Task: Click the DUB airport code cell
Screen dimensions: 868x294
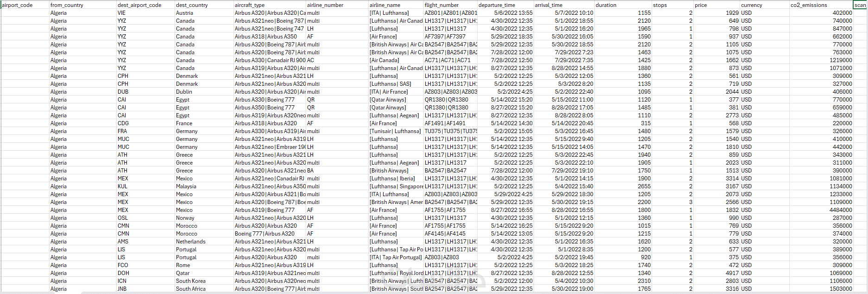Action: coord(145,92)
